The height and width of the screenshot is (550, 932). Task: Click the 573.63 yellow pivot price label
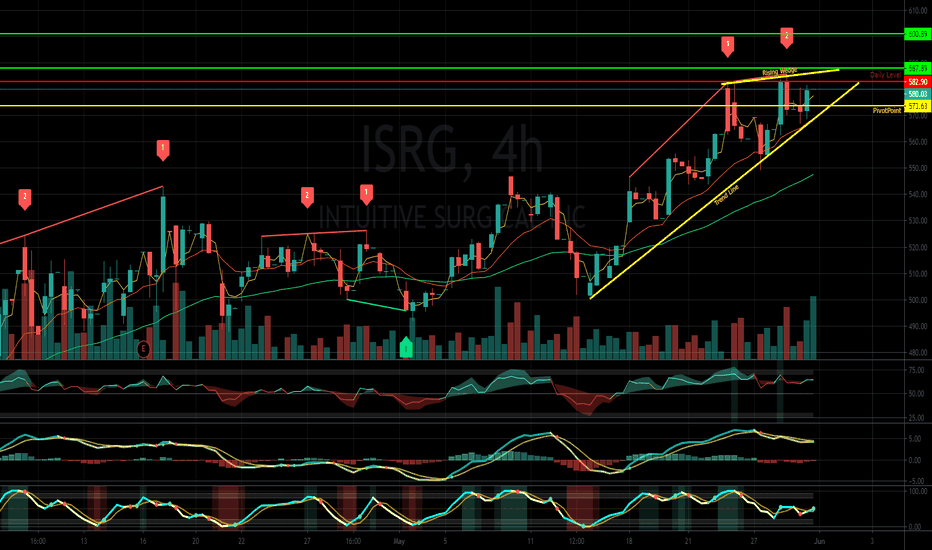917,106
